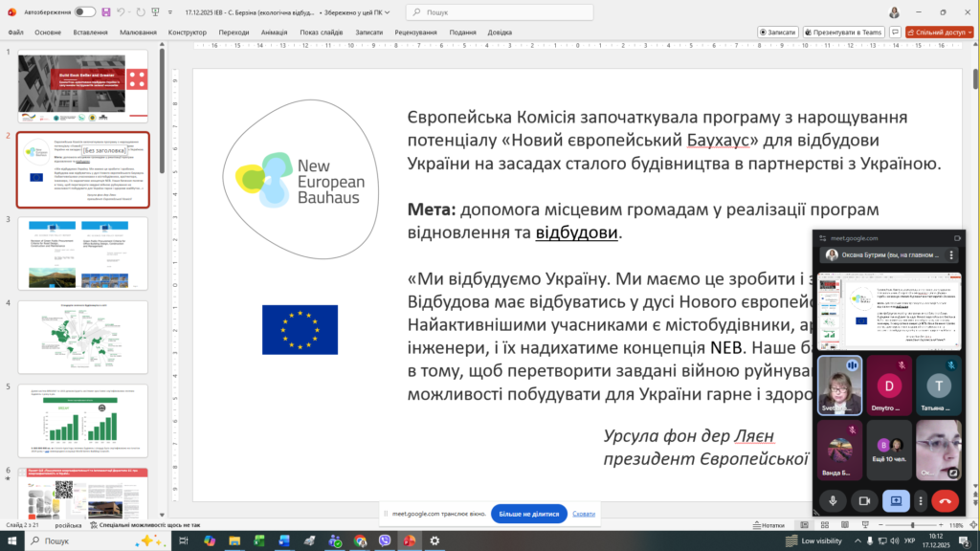The width and height of the screenshot is (980, 551).
Task: Expand the Спільний доступ dropdown arrow
Action: click(x=969, y=32)
